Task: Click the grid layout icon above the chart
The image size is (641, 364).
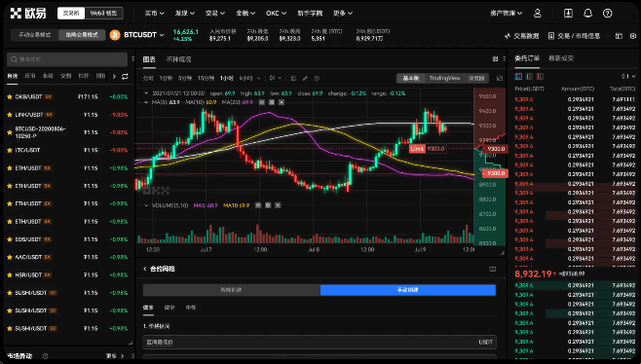Action: click(495, 59)
